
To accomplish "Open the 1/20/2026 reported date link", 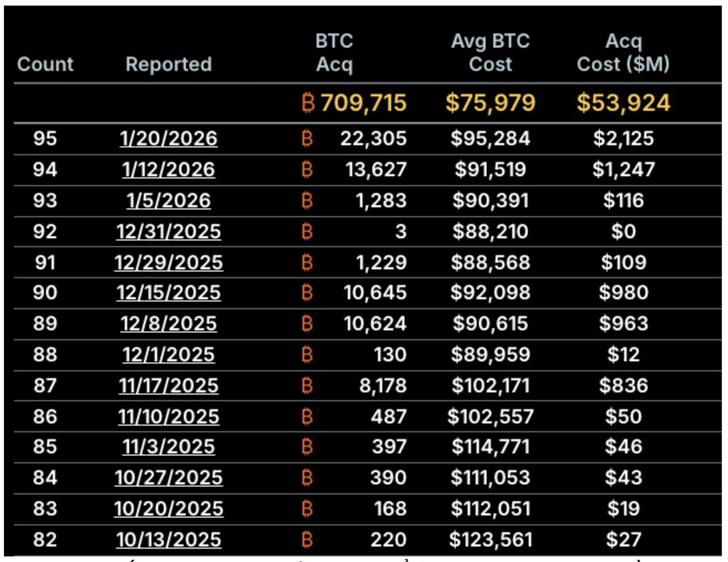I will pos(168,138).
